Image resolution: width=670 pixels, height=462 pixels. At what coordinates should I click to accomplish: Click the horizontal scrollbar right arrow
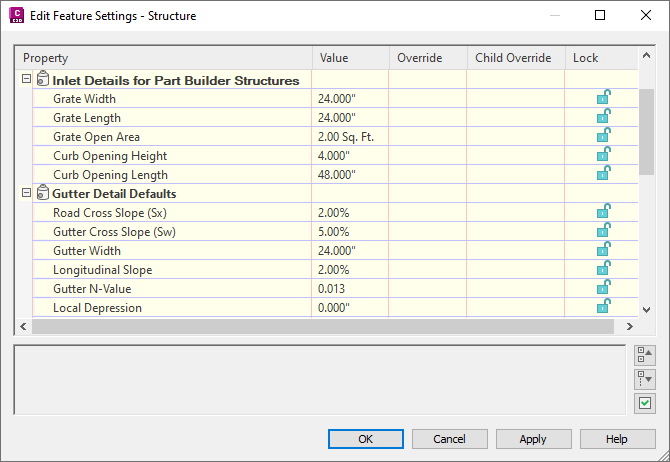[629, 327]
